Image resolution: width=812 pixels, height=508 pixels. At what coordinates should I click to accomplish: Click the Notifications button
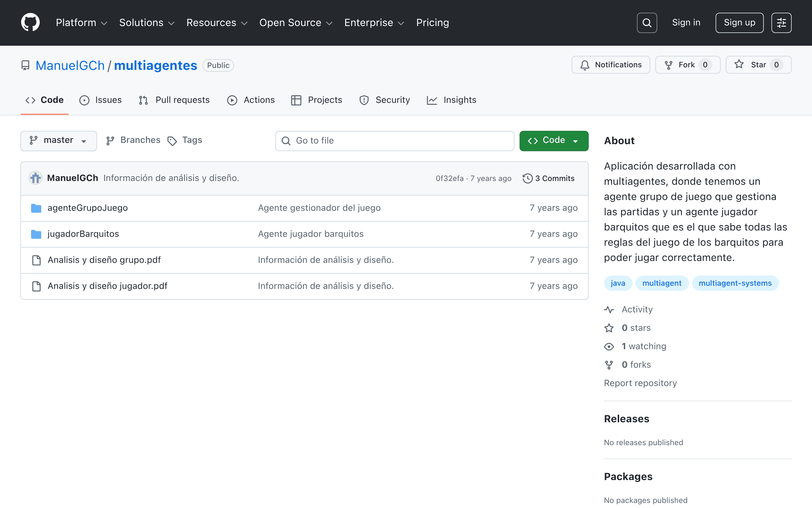click(611, 65)
